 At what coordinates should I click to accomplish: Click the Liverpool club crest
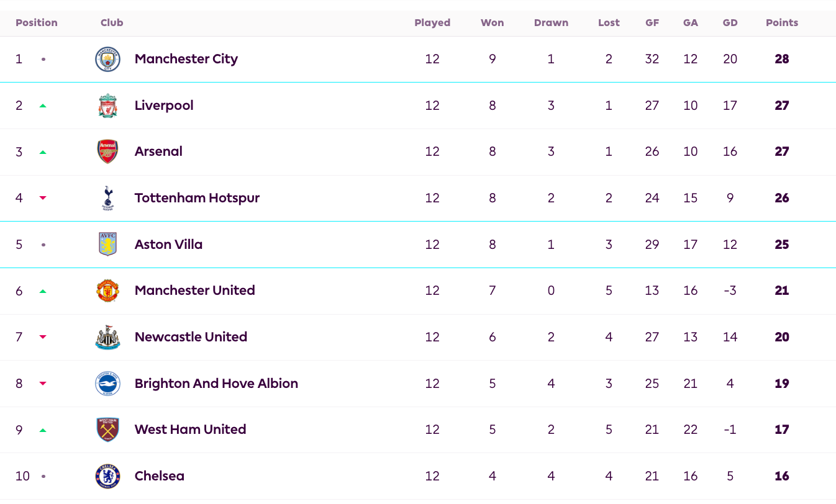click(x=107, y=106)
